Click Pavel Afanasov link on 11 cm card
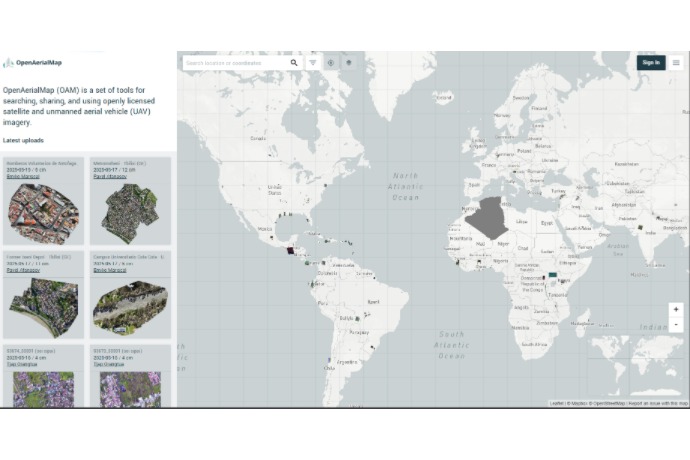690x460 pixels. tap(23, 270)
